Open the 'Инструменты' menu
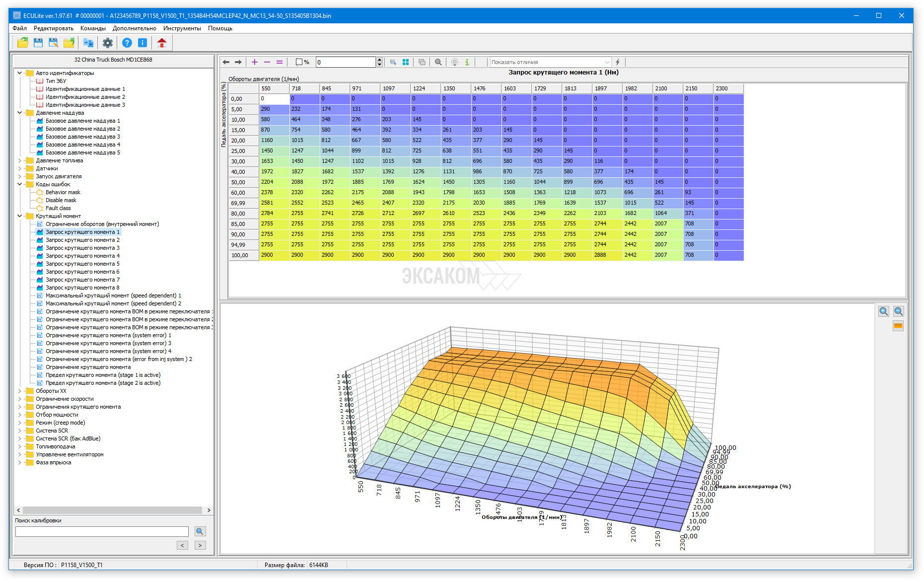924x581 pixels. (x=182, y=28)
